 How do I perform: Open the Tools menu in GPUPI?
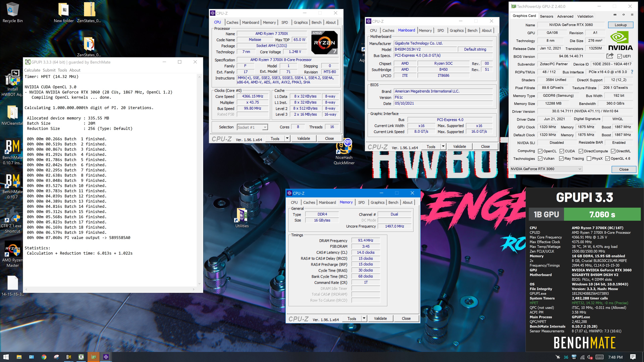point(62,70)
